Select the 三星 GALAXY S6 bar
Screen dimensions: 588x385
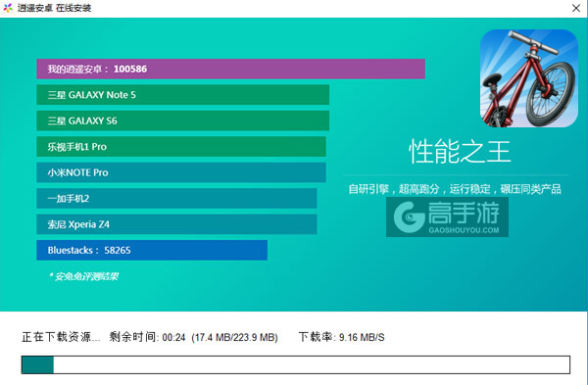[182, 120]
